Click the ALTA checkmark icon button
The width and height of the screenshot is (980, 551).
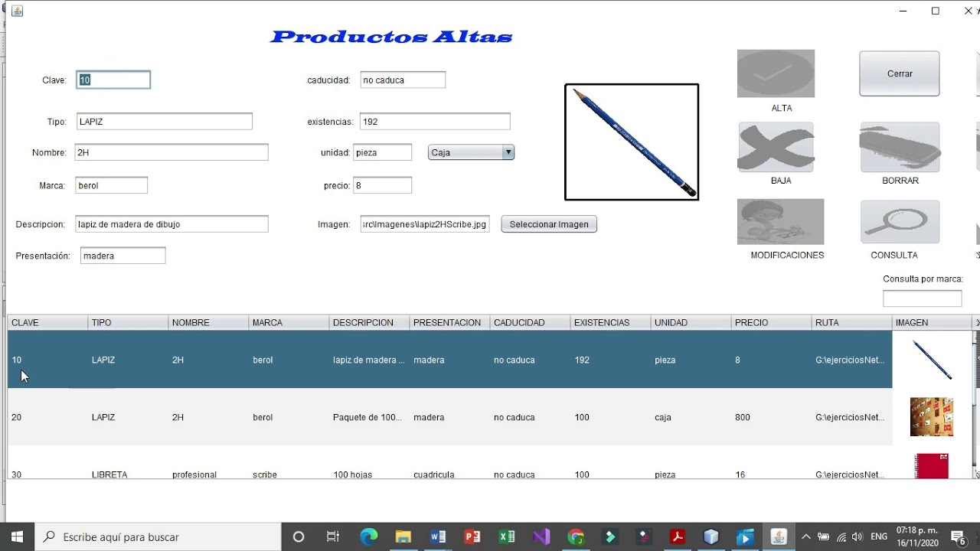[776, 73]
